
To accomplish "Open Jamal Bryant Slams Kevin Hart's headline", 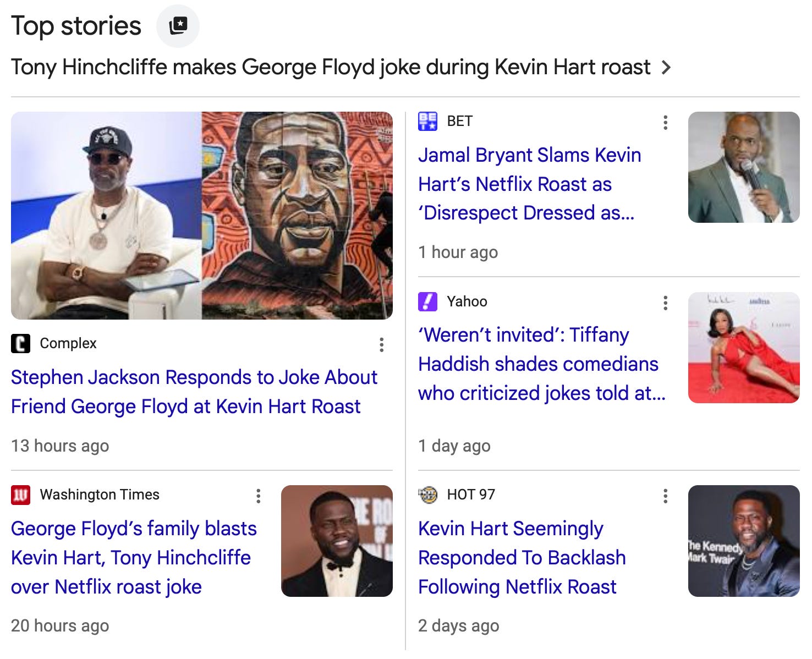I will [x=530, y=184].
